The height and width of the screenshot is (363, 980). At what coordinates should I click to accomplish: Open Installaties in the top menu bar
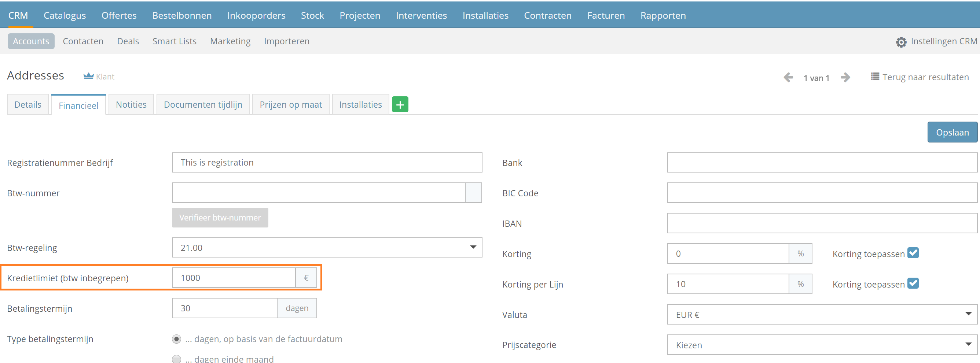485,16
